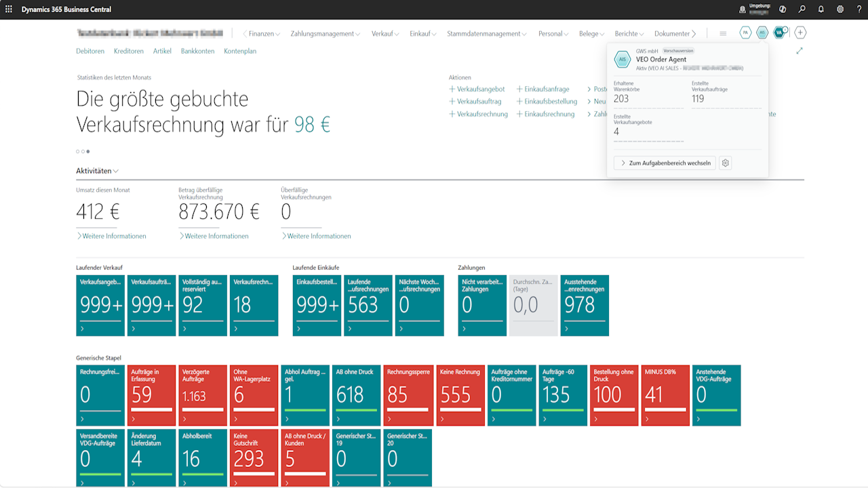Open Keine Gutschrift tile showing 293
This screenshot has width=868, height=488.
pos(254,458)
